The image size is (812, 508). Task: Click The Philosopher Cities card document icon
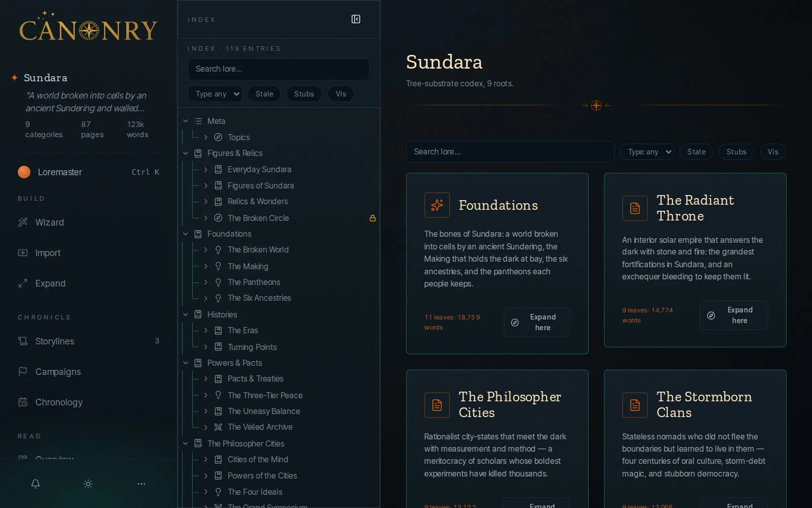[x=437, y=405]
